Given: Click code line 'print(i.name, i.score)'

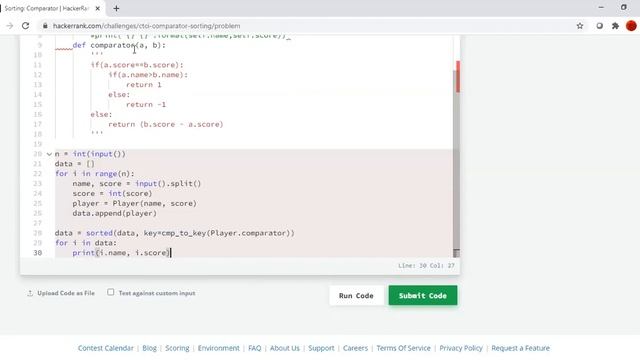Looking at the screenshot, I should coord(121,253).
